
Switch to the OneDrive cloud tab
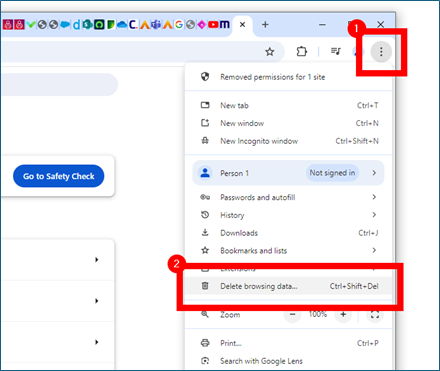tap(122, 24)
